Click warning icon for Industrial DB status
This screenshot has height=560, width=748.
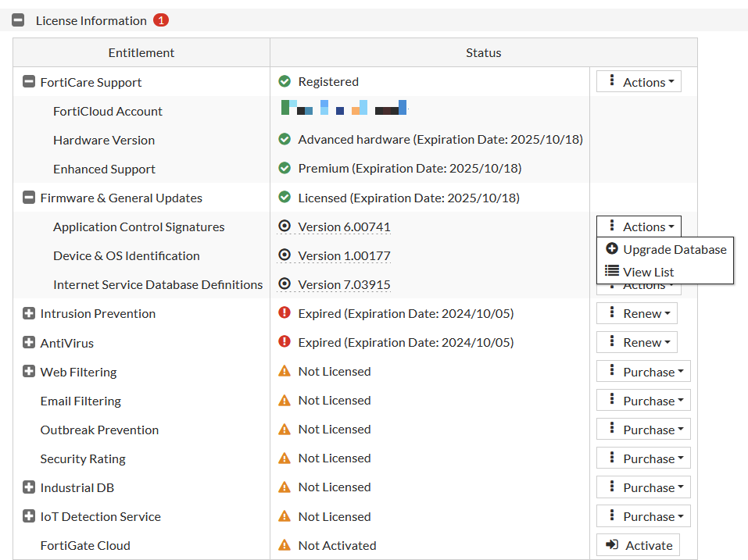click(x=285, y=487)
